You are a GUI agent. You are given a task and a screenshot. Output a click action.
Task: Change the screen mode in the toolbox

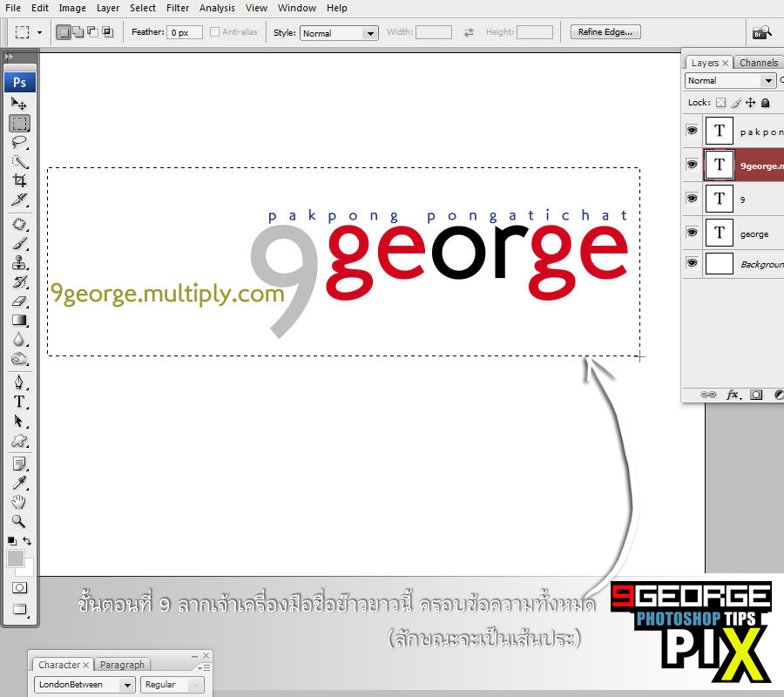point(19,609)
